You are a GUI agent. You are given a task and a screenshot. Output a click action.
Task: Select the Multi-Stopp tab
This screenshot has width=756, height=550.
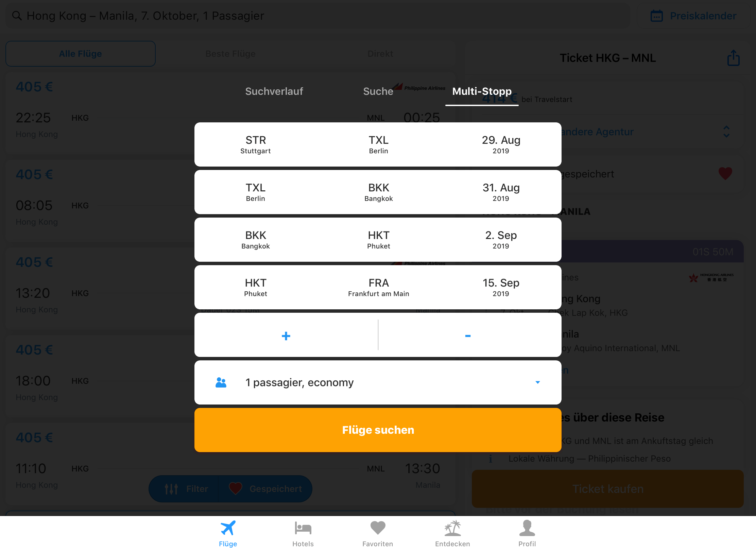(x=482, y=91)
